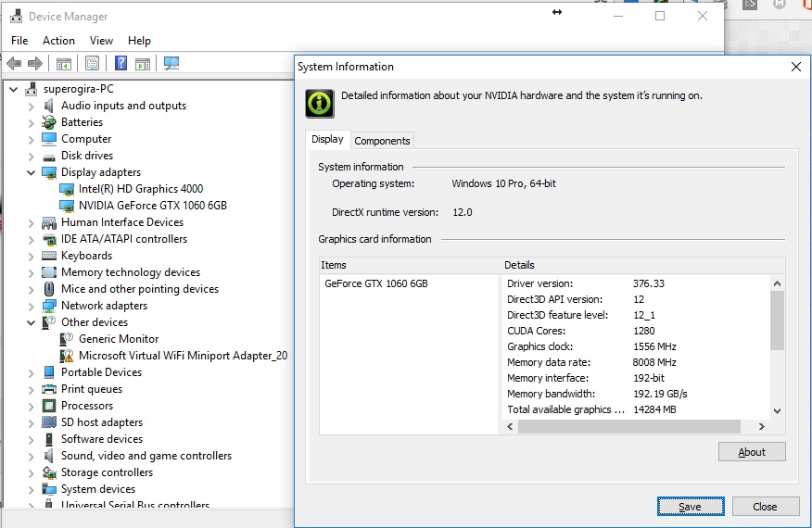This screenshot has height=528, width=812.
Task: Click the Back arrow toolbar icon
Action: coord(14,64)
